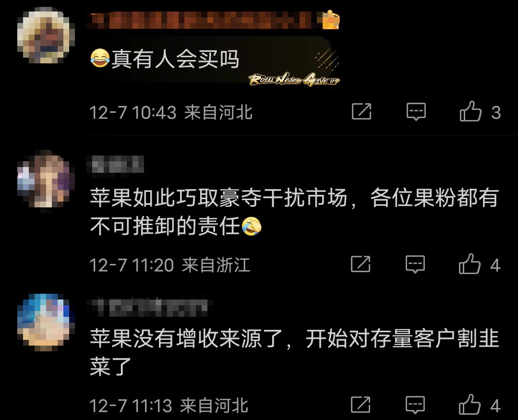Reply to the comment posted at 12-7 11:13

pos(415,405)
